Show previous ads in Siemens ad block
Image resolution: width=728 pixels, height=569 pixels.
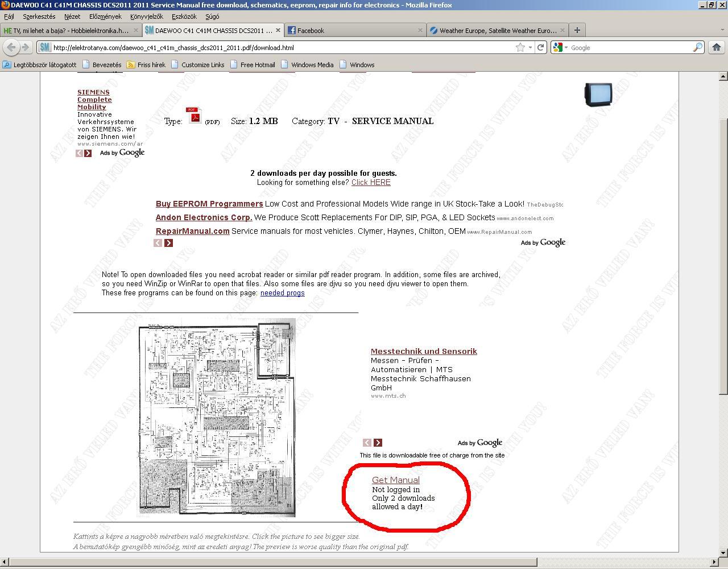[x=80, y=153]
